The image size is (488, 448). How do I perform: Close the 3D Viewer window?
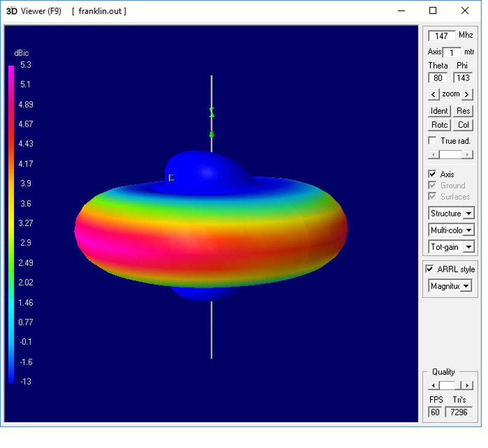[465, 11]
